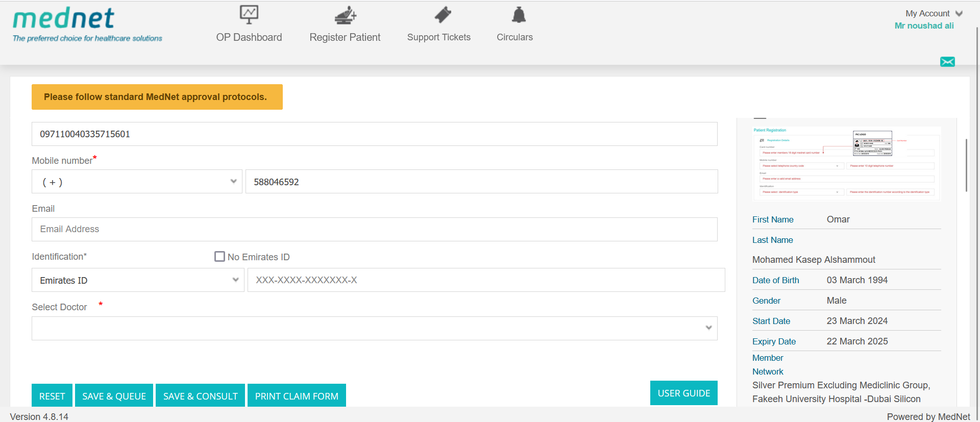Click the expiry date 22 March 2025
The image size is (980, 422).
[x=857, y=341]
